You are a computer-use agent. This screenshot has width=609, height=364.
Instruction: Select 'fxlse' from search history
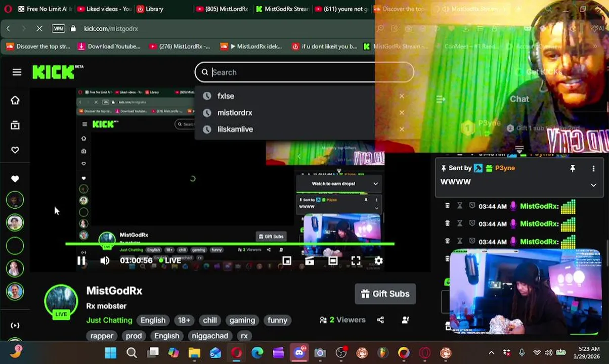tap(226, 96)
